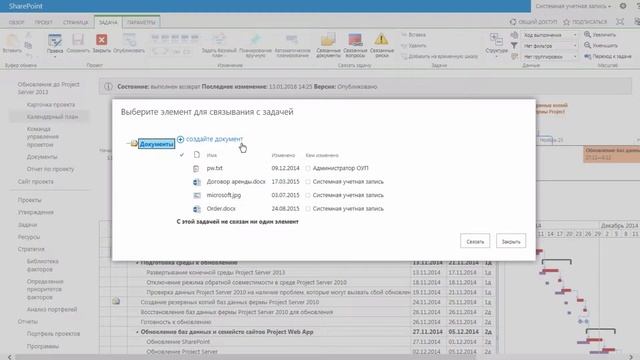Open Календарный план in left navigation

pyautogui.click(x=52, y=117)
